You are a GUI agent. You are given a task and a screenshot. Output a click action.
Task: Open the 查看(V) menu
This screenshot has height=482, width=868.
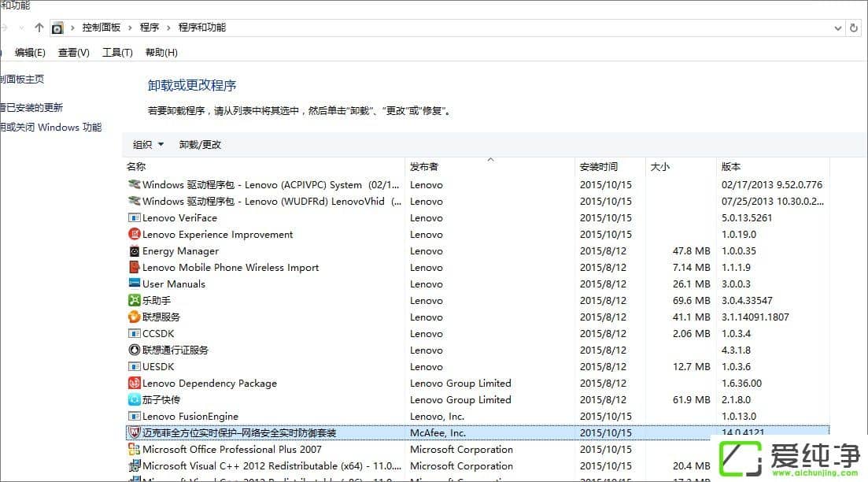74,52
